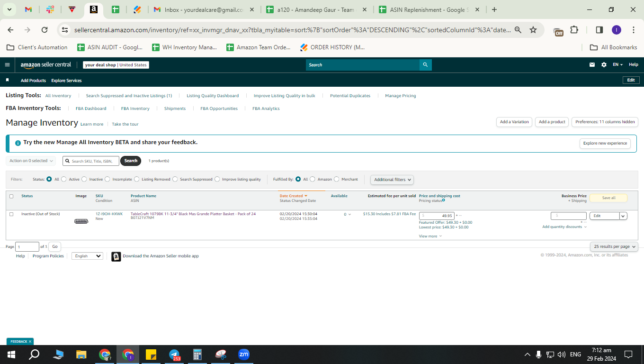Open the FBA Dashboard tool
The width and height of the screenshot is (644, 364).
tap(91, 109)
